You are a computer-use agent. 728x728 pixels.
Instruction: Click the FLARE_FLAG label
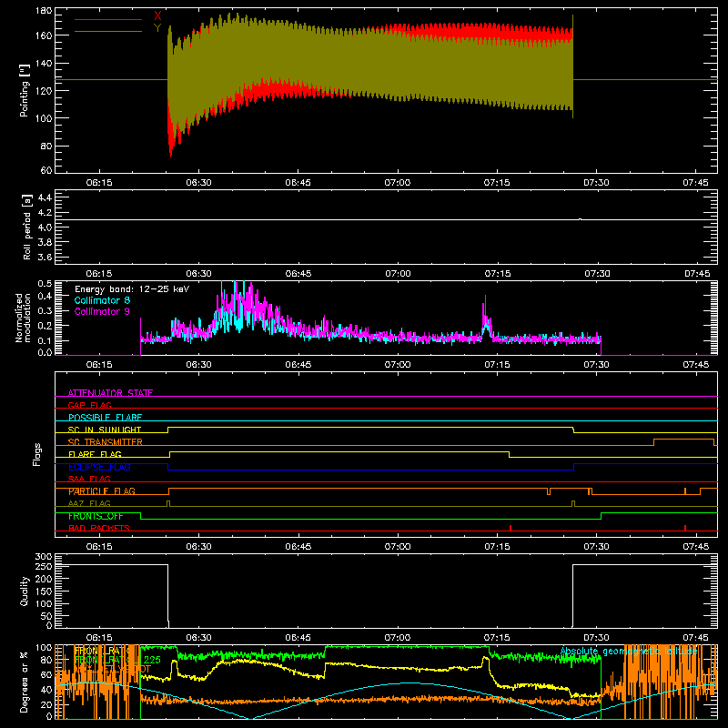95,454
